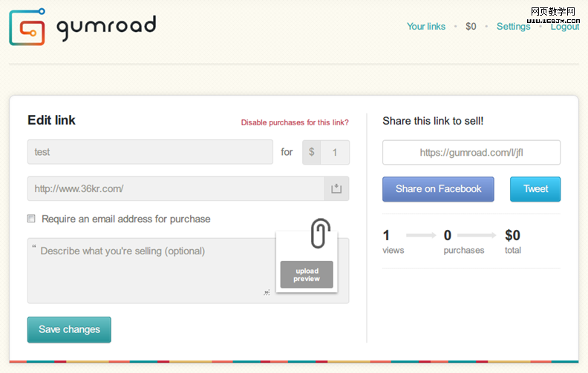Click the paperclip attachment icon

[x=319, y=233]
